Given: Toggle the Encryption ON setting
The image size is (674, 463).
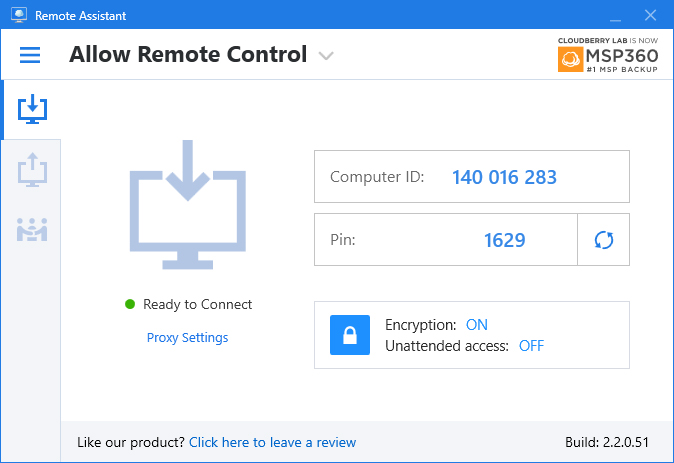Looking at the screenshot, I should (x=476, y=325).
